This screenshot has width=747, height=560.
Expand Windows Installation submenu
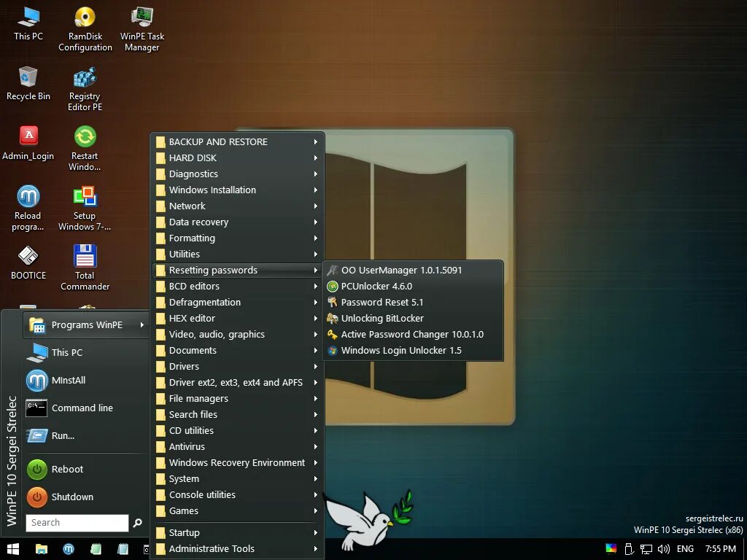pos(237,190)
